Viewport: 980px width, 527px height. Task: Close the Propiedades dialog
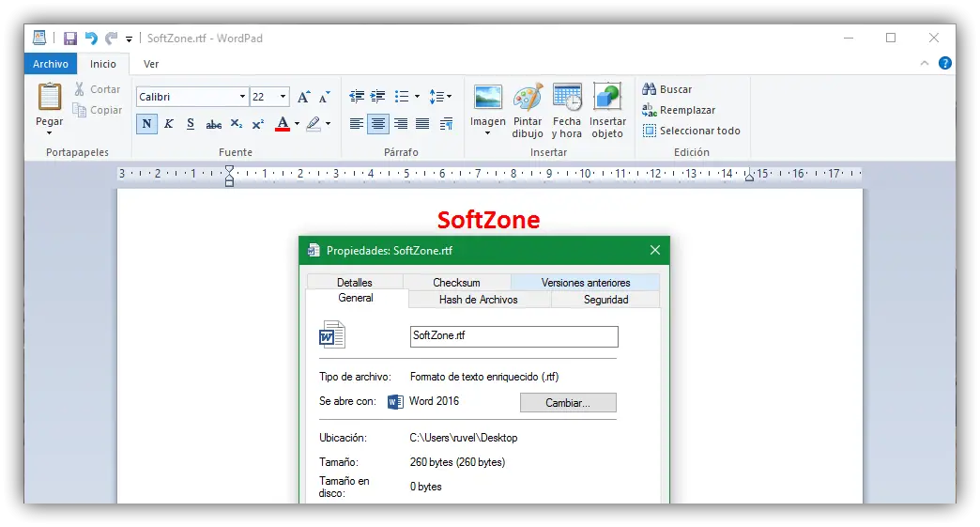tap(655, 250)
